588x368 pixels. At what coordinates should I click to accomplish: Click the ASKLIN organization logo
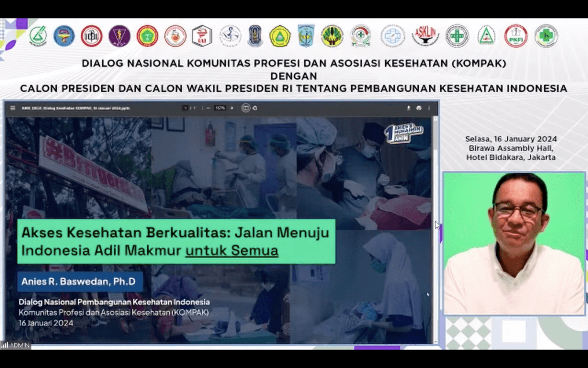tap(425, 36)
